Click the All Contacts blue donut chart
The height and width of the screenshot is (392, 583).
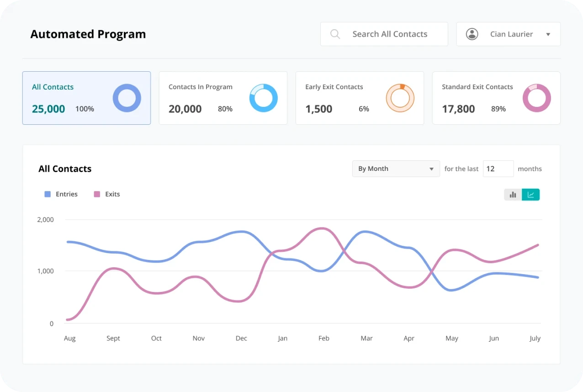[x=127, y=98]
